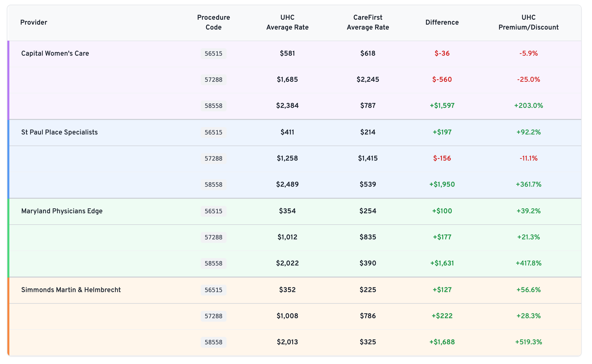The image size is (592, 364).
Task: Click the red difference $-156
Action: coord(442,158)
